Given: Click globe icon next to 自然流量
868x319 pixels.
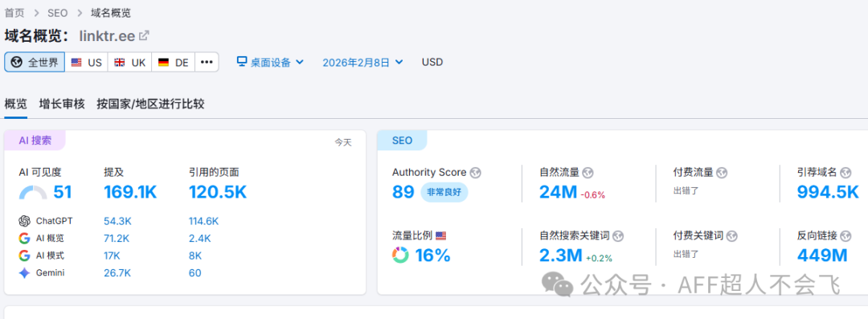Looking at the screenshot, I should coord(588,173).
